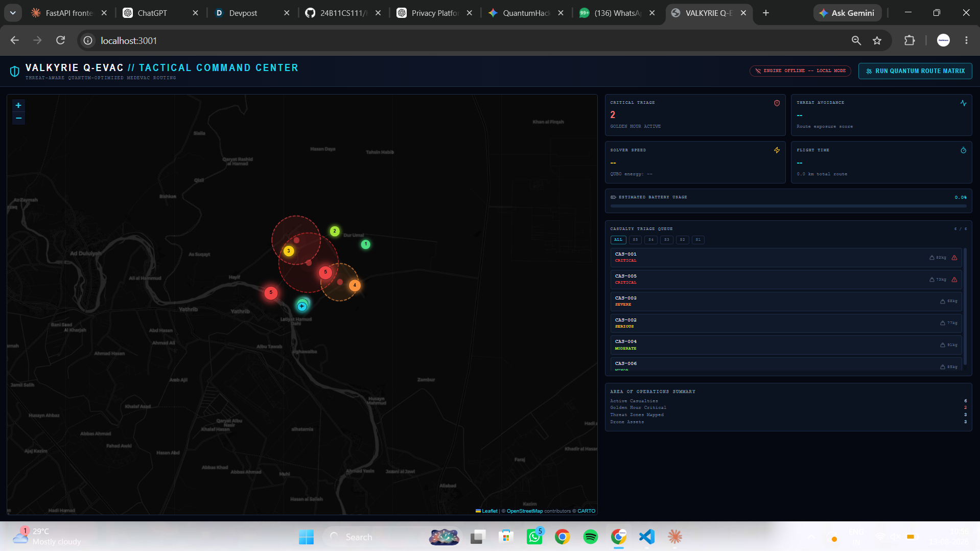Open the OpenStreetMap attribution link

click(x=525, y=511)
